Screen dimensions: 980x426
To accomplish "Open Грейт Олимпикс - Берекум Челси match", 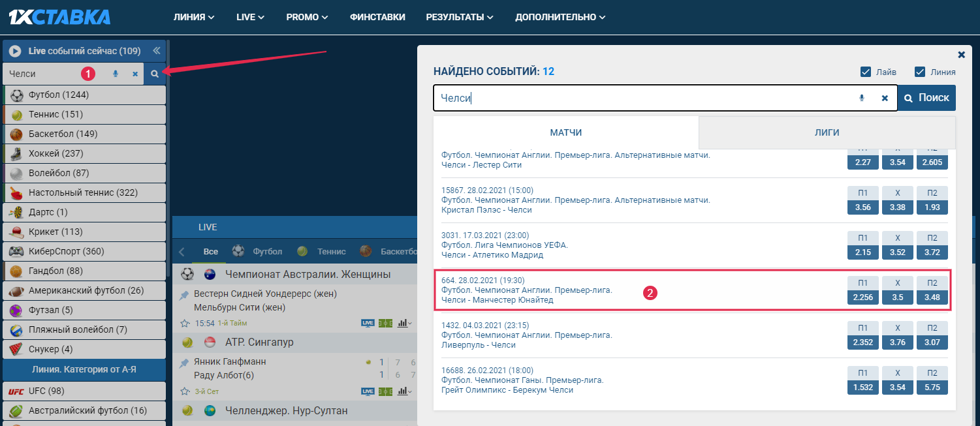I will pos(507,389).
